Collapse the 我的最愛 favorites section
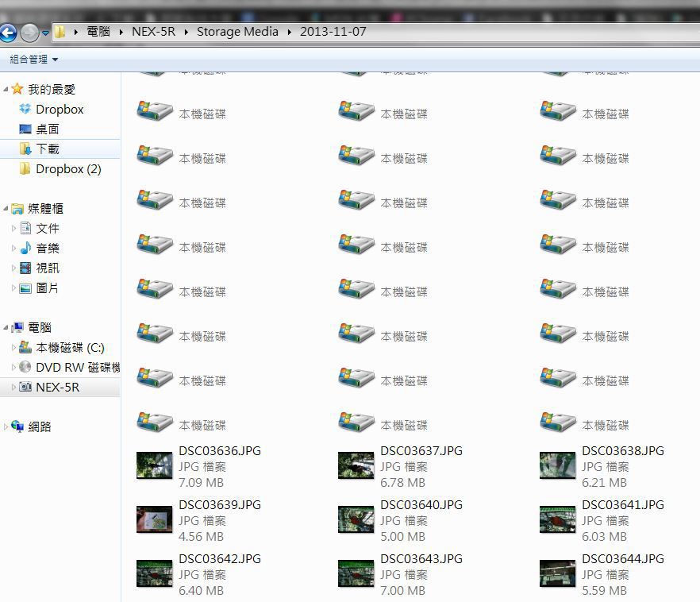Image resolution: width=700 pixels, height=602 pixels. (x=6, y=90)
